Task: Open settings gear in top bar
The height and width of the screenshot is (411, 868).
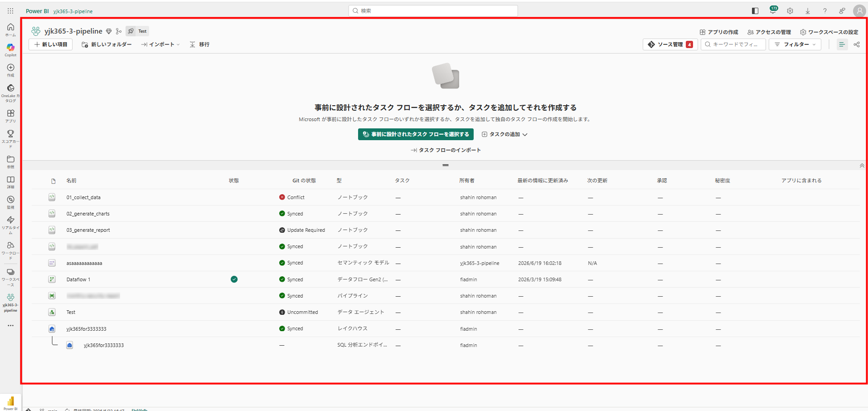Action: click(x=790, y=11)
